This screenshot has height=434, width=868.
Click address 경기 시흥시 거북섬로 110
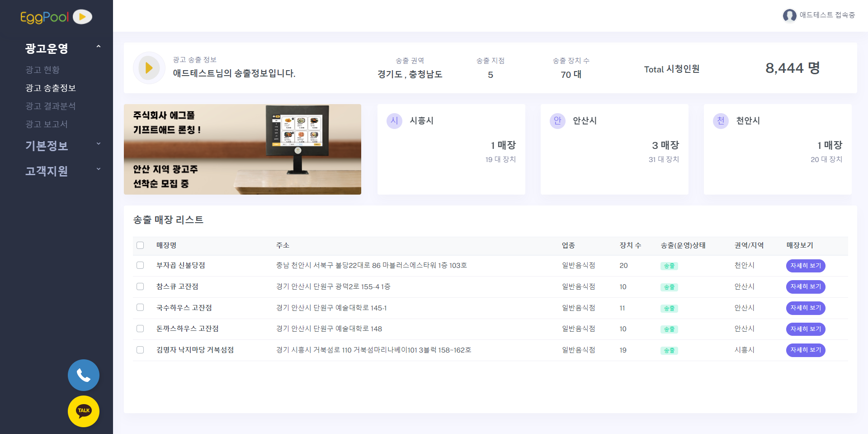[x=374, y=350]
